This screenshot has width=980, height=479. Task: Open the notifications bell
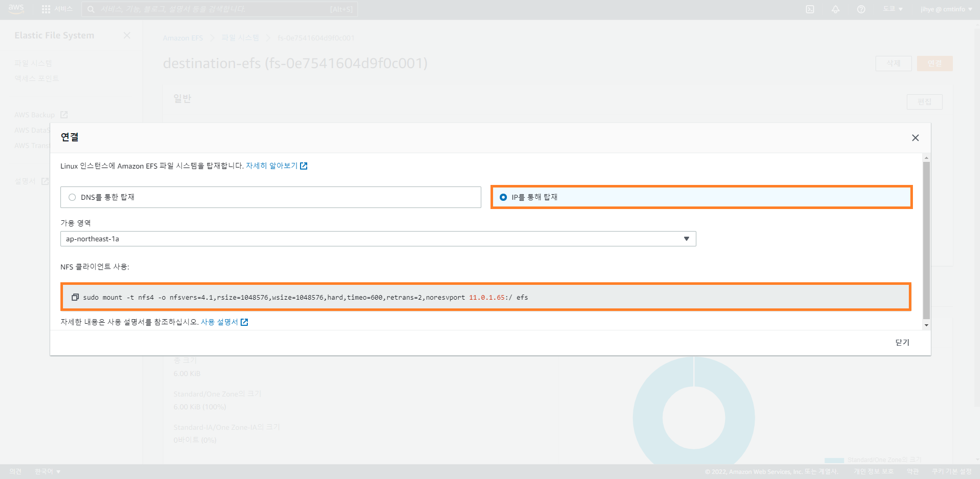tap(836, 9)
